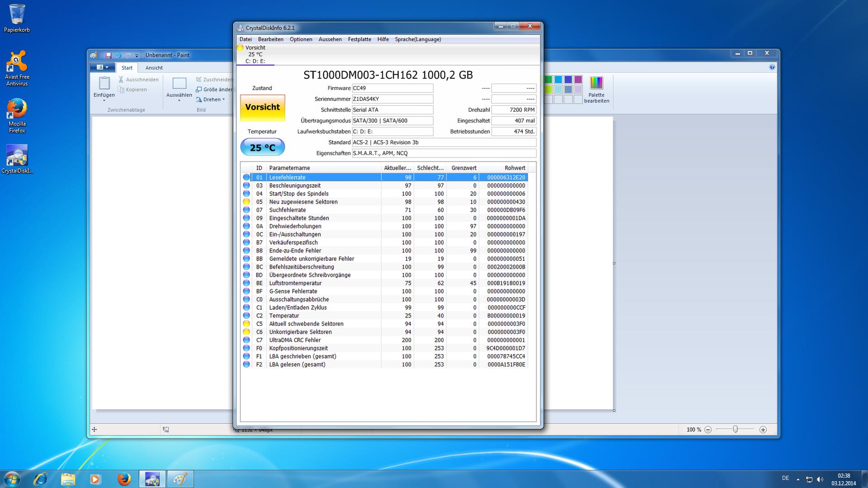Click the zoom-in plus button in Paint

click(x=763, y=430)
